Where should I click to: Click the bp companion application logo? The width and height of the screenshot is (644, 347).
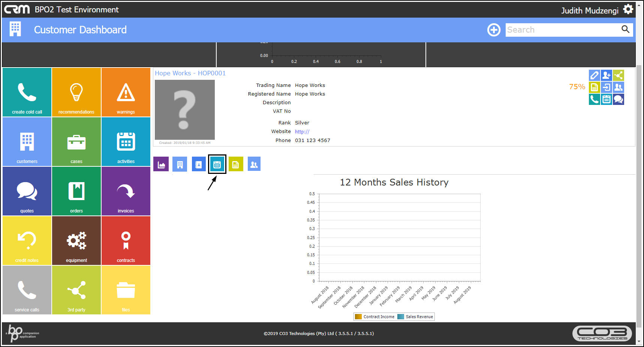[x=22, y=333]
